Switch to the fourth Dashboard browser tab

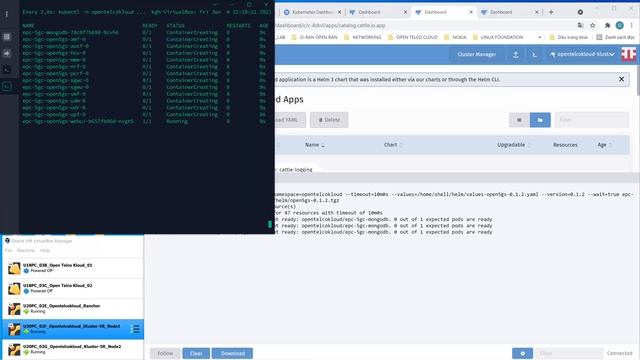pyautogui.click(x=510, y=12)
